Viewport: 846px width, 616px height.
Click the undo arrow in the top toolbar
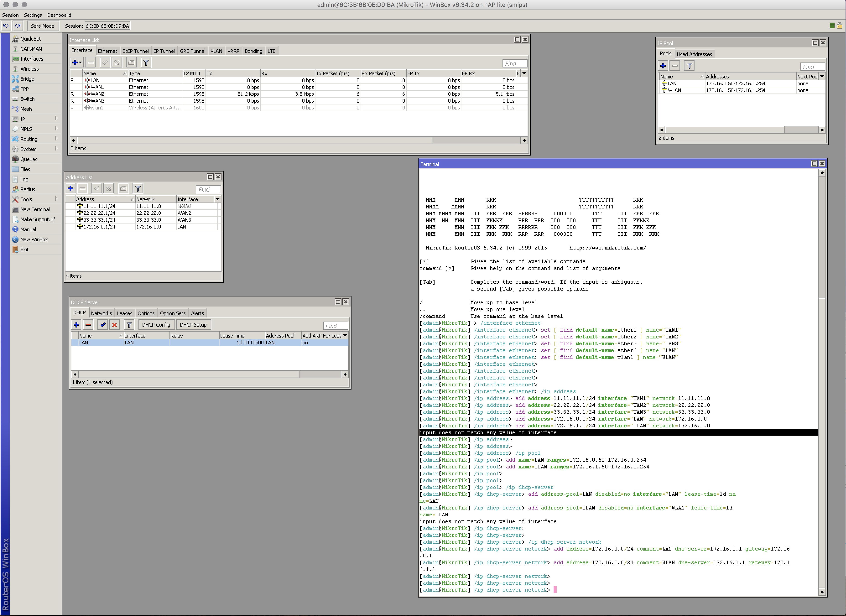tap(6, 26)
